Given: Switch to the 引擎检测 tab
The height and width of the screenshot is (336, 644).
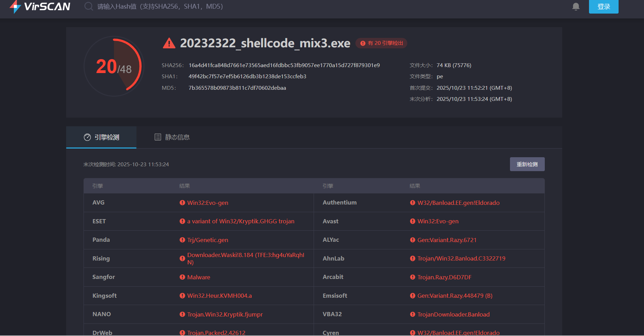Looking at the screenshot, I should [101, 137].
